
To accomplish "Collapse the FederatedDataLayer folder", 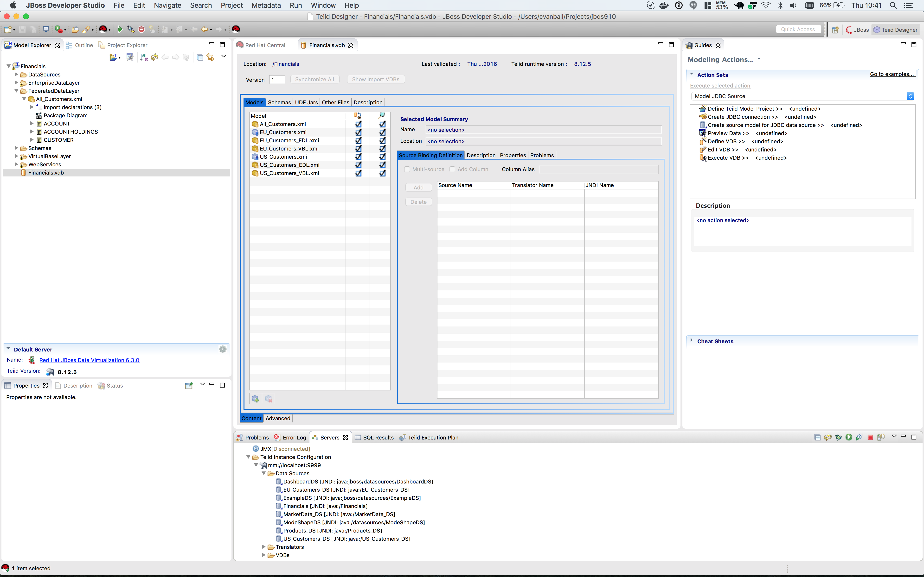I will 16,91.
